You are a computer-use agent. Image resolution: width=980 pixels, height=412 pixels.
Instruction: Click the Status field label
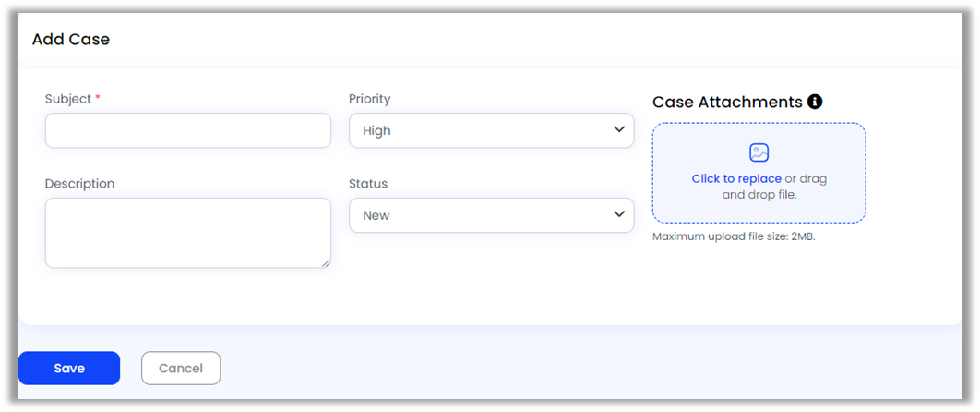[368, 183]
